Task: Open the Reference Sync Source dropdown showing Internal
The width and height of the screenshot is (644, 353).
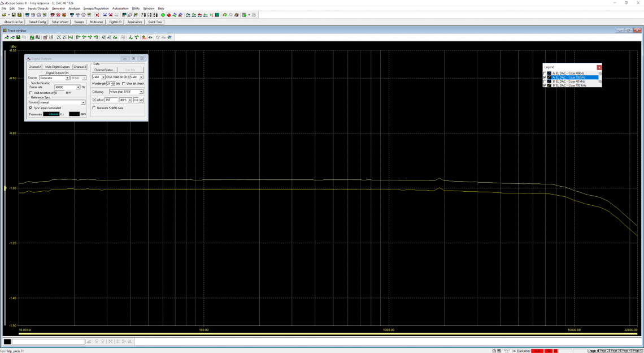Action: [x=83, y=102]
